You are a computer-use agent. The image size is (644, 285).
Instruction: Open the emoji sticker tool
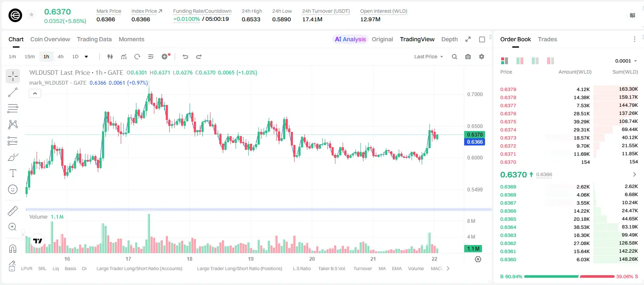pyautogui.click(x=13, y=189)
